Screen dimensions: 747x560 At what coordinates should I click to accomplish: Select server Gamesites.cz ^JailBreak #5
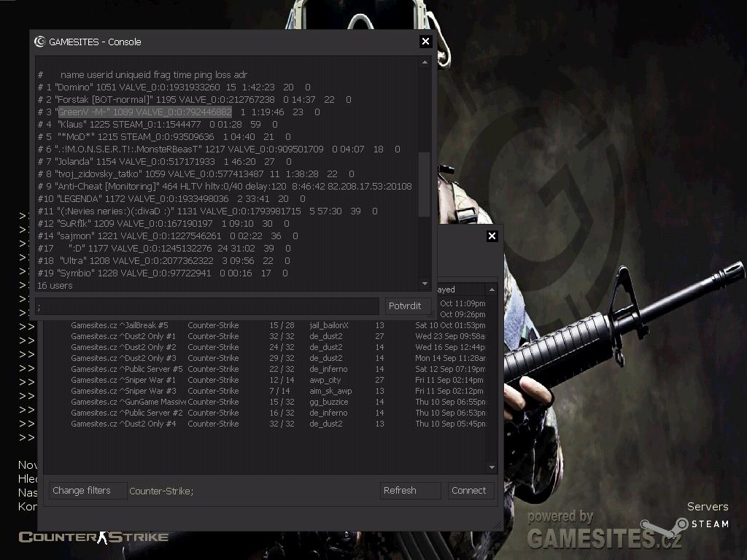tap(264, 325)
